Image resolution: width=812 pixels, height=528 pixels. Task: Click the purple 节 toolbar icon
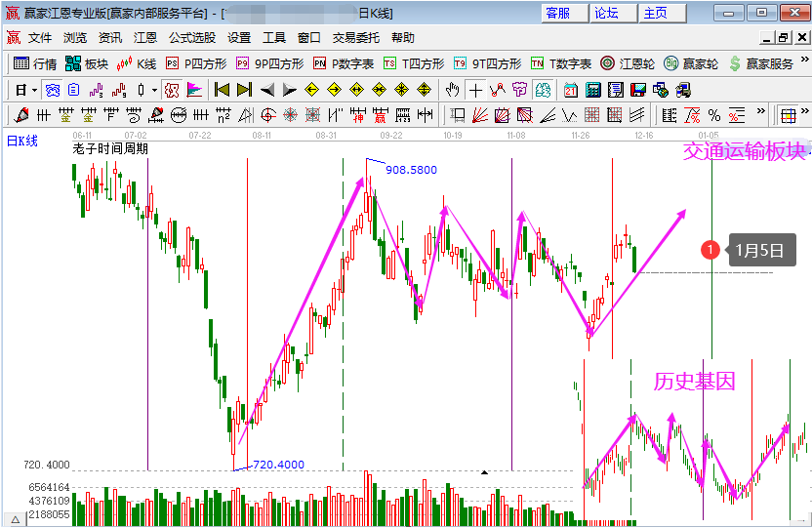tap(520, 90)
